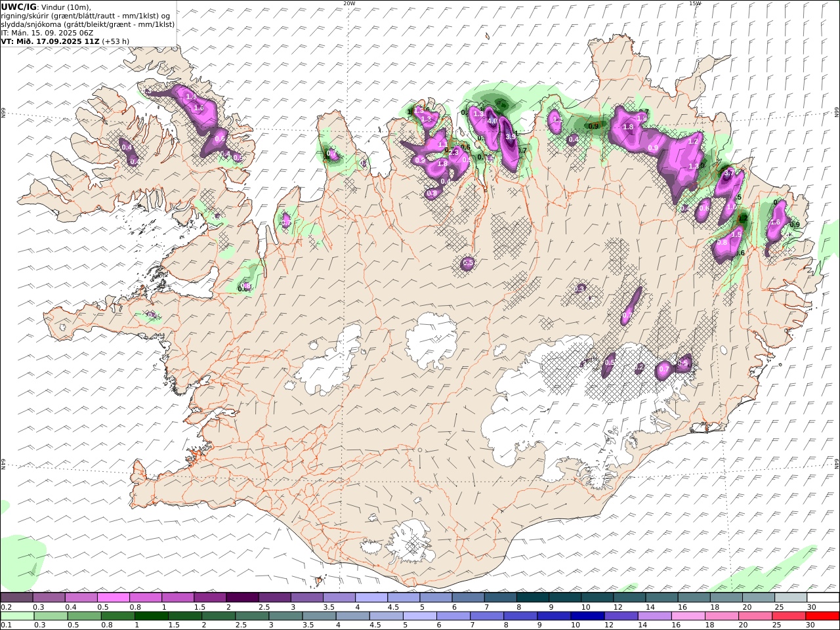Select the dusky purple 0.2 snow scale swatch
Image resolution: width=840 pixels, height=630 pixels.
pyautogui.click(x=17, y=598)
